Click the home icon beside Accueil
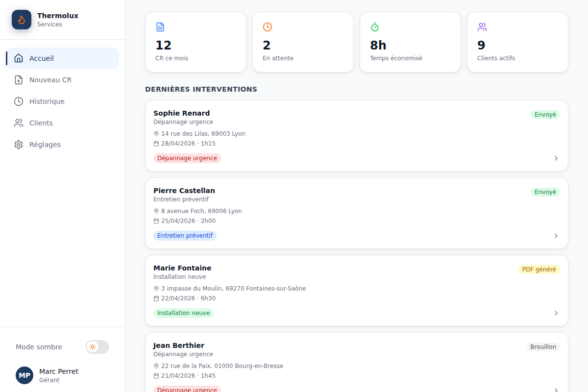 click(19, 58)
